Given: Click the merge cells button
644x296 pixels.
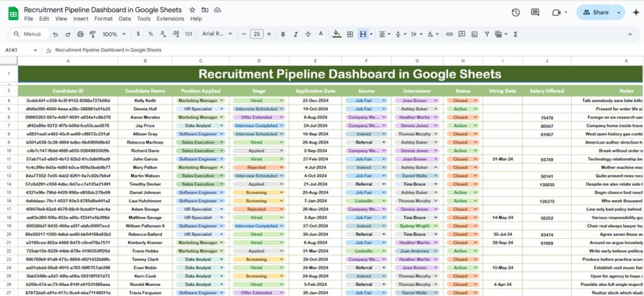Looking at the screenshot, I should [x=363, y=34].
